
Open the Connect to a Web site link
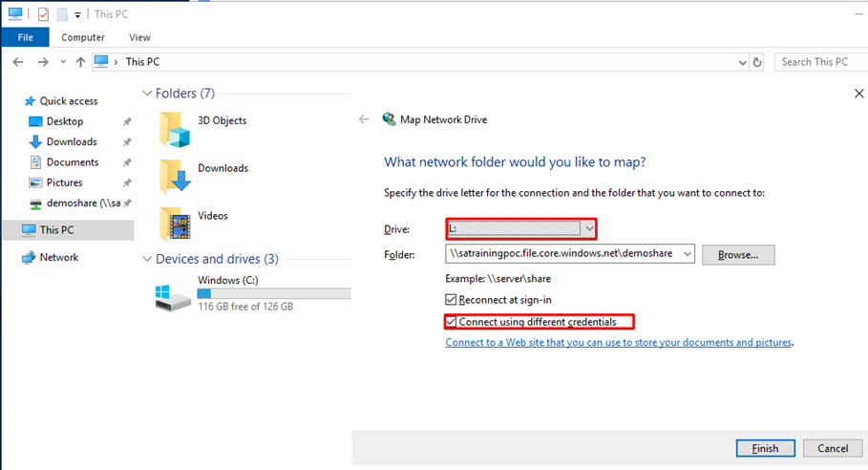click(619, 343)
